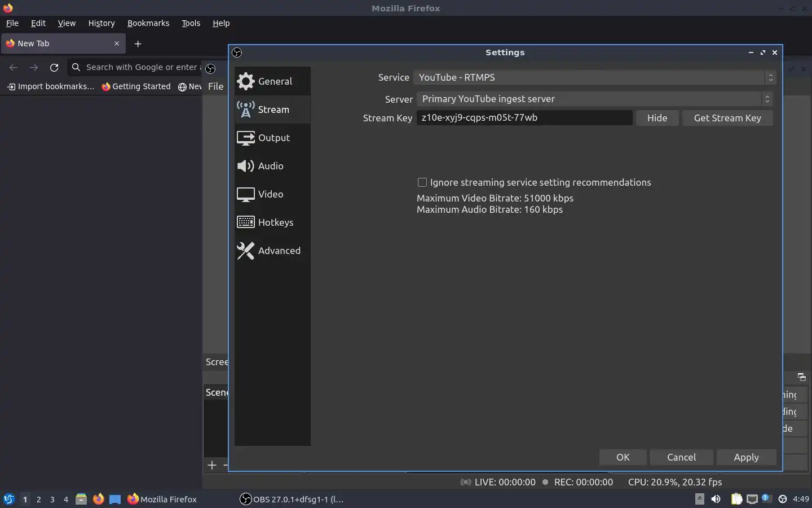Open a new Firefox tab with plus icon
Screen dimensions: 812x508
[138, 43]
